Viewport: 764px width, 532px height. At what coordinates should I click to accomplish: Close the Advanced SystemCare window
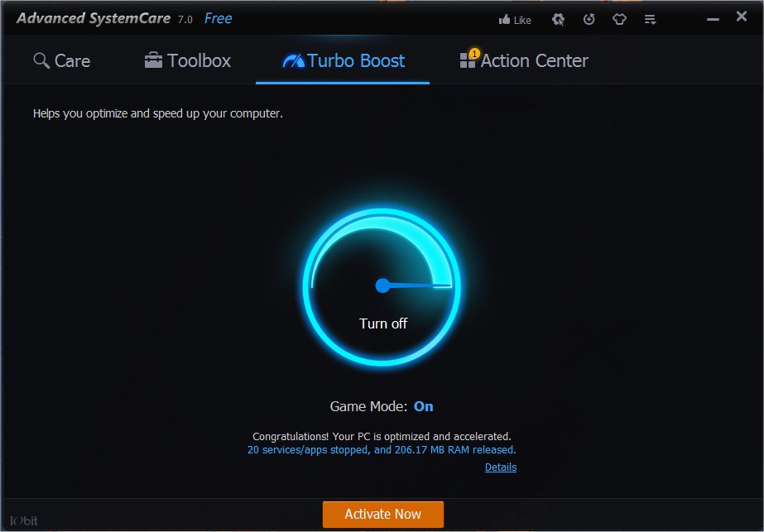click(x=742, y=17)
